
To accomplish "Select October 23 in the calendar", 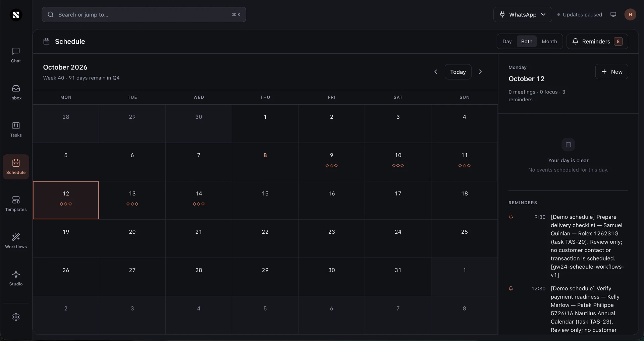I will [331, 238].
